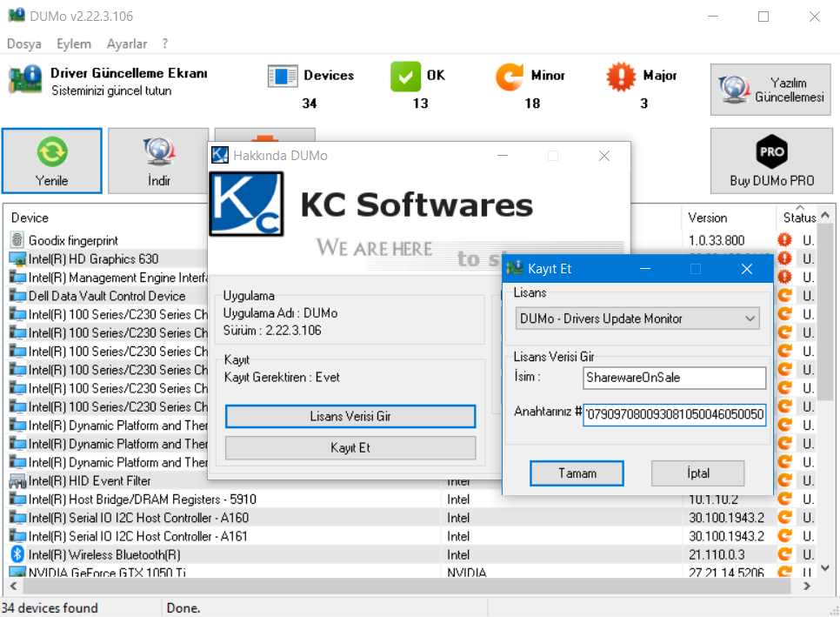Minimize the Kayıt Et dialog
The height and width of the screenshot is (617, 840).
[x=645, y=269]
